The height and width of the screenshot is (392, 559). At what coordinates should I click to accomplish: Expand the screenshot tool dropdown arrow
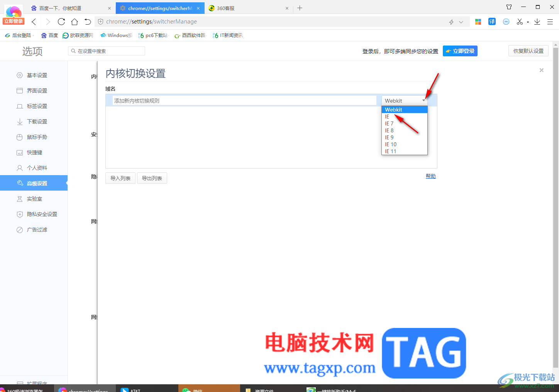pos(528,22)
